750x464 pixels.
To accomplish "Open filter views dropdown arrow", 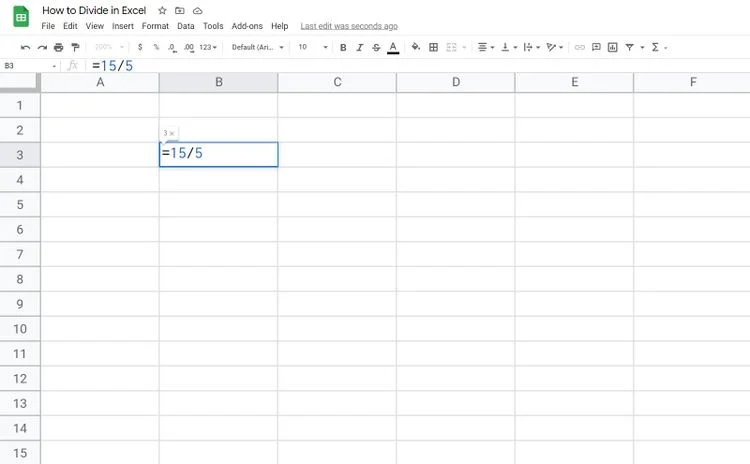I will (642, 47).
